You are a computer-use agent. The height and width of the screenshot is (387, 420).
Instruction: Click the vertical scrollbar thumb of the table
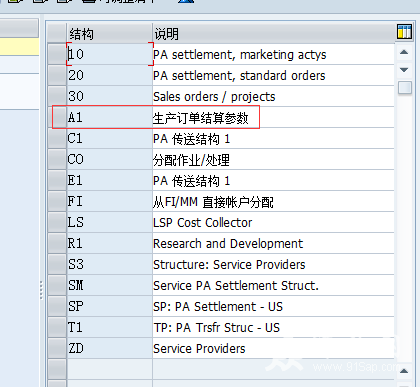click(405, 88)
